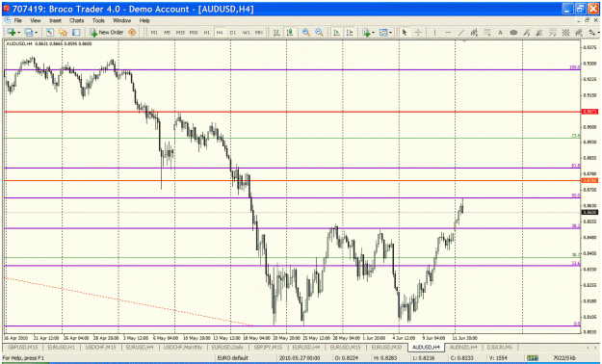The height and width of the screenshot is (364, 602).
Task: Open the File menu
Action: click(x=18, y=21)
